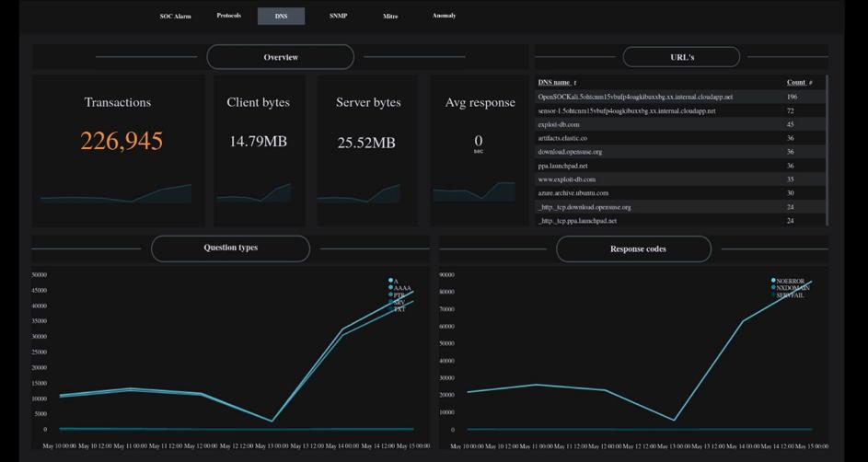868x462 pixels.
Task: Toggle the NOERROR legend dot
Action: pos(773,281)
